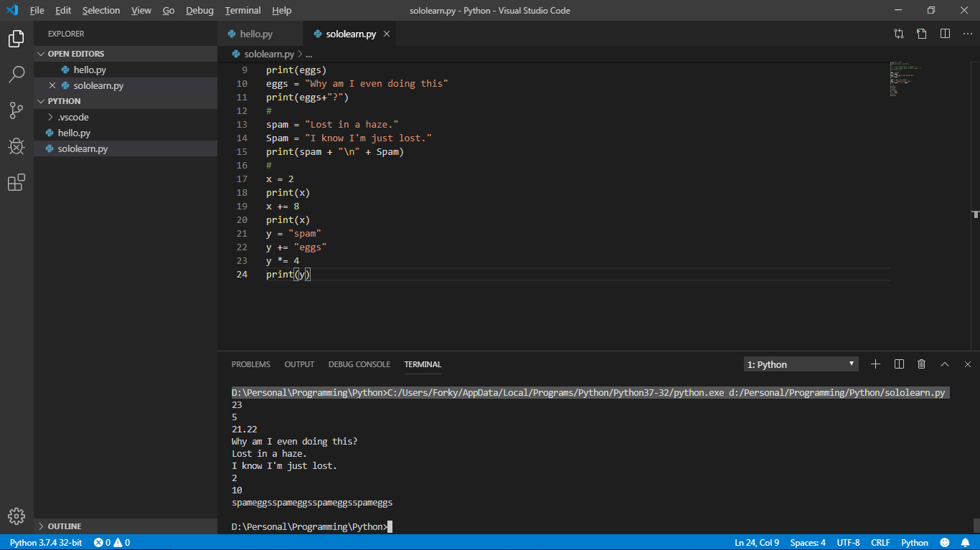Split the editor to the right
980x550 pixels.
pyautogui.click(x=945, y=34)
